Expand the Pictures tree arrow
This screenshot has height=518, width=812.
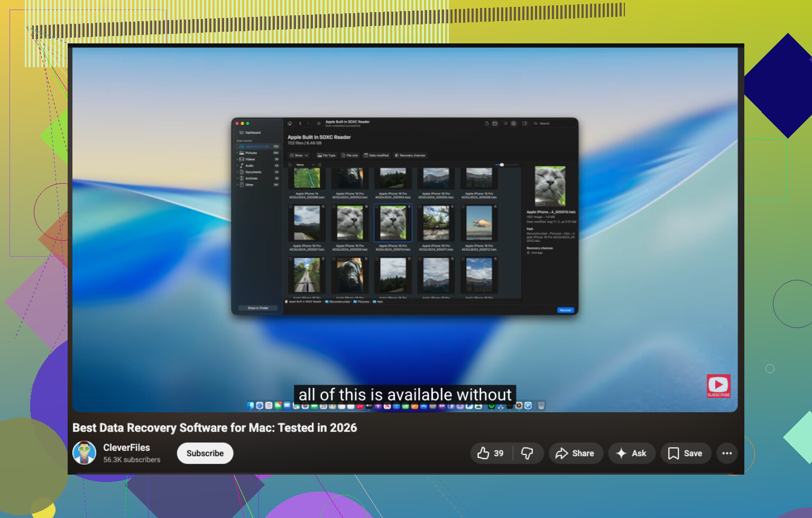point(237,153)
